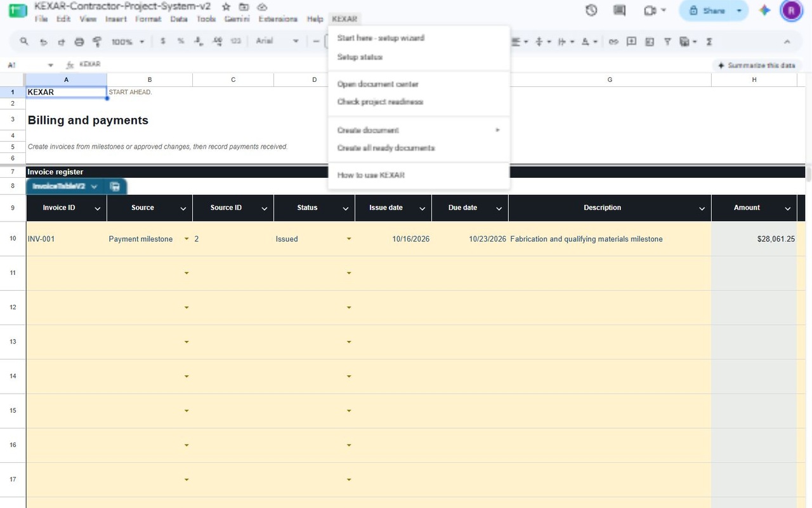
Task: Open the account avatar R
Action: pos(791,11)
